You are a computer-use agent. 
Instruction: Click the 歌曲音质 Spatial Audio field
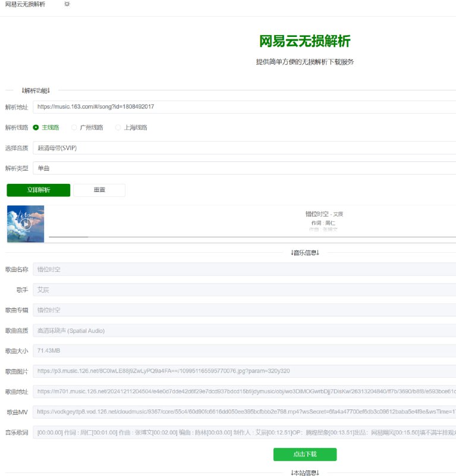click(x=244, y=331)
